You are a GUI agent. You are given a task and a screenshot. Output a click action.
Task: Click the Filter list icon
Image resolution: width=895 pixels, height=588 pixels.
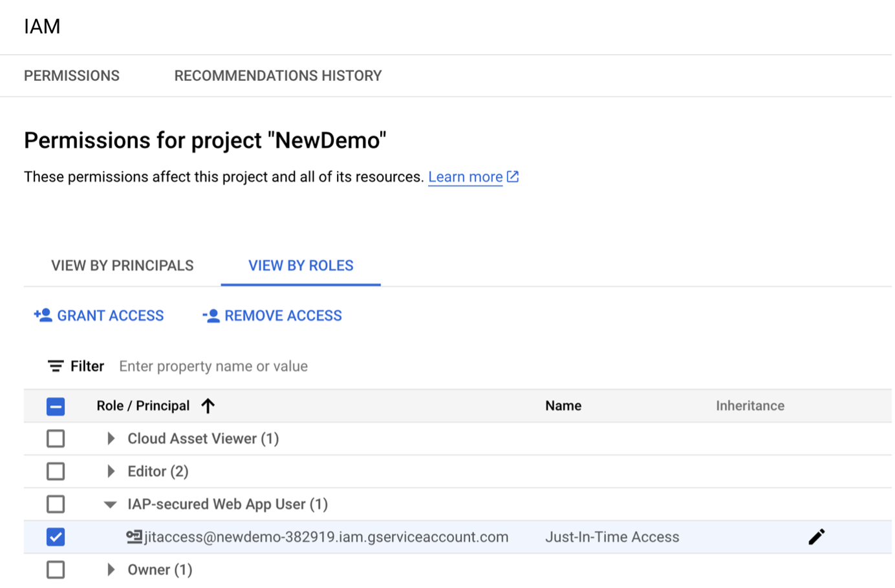click(x=56, y=366)
